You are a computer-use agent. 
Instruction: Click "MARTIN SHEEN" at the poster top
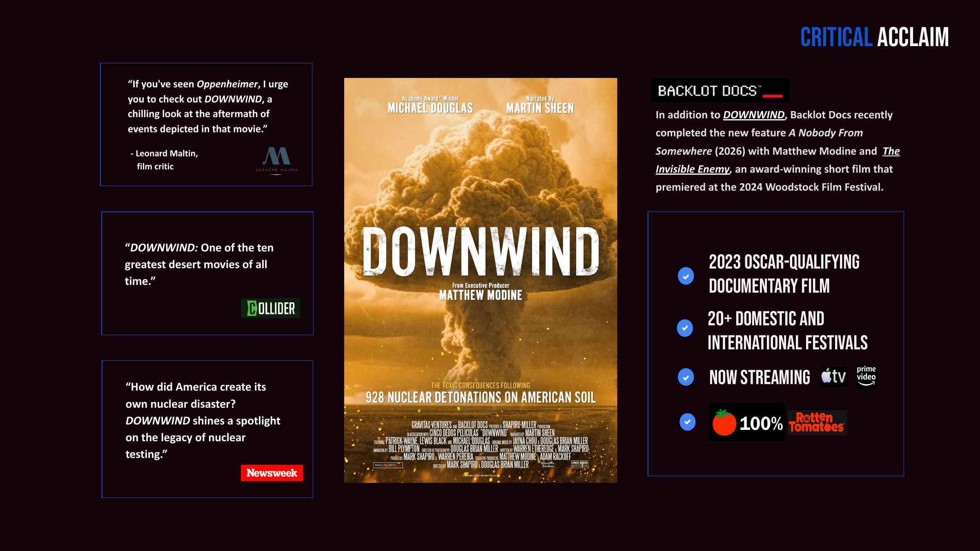[x=540, y=108]
